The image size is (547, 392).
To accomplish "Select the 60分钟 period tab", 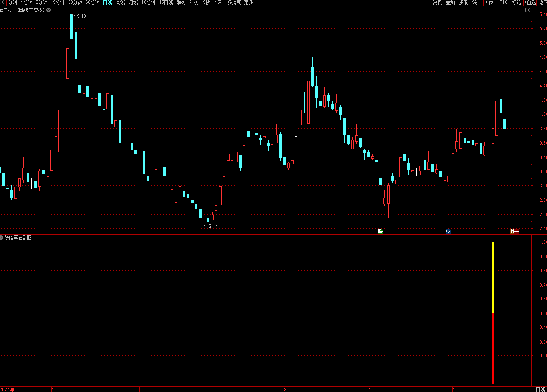I will 92,3.
